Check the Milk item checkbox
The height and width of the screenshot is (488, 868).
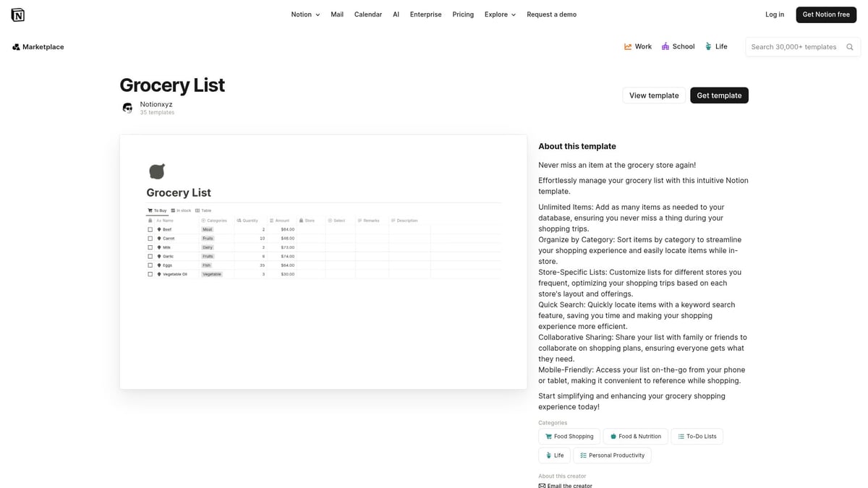[149, 247]
